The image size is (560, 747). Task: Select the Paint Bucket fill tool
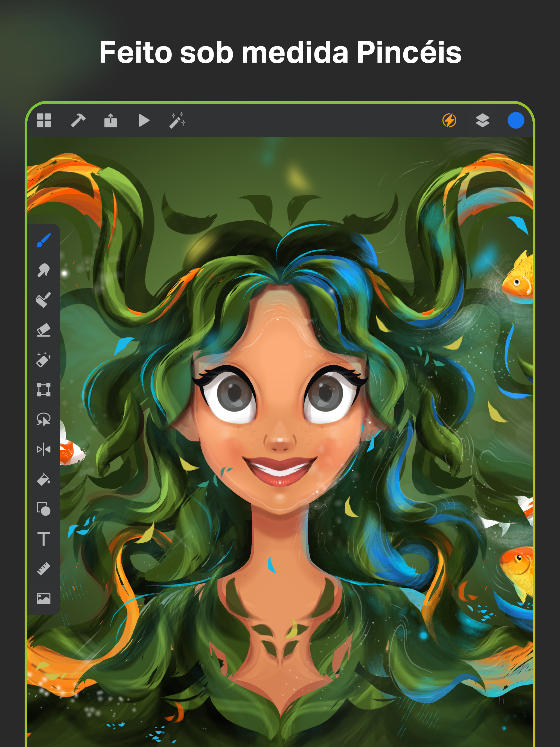tap(43, 479)
